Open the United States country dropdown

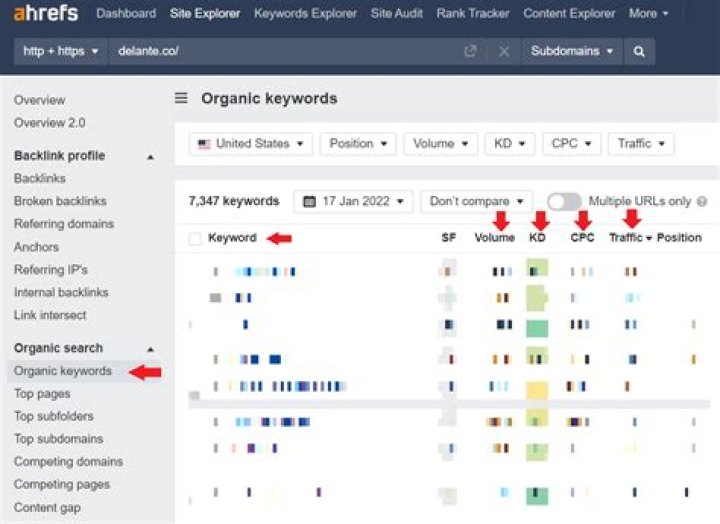tap(250, 144)
